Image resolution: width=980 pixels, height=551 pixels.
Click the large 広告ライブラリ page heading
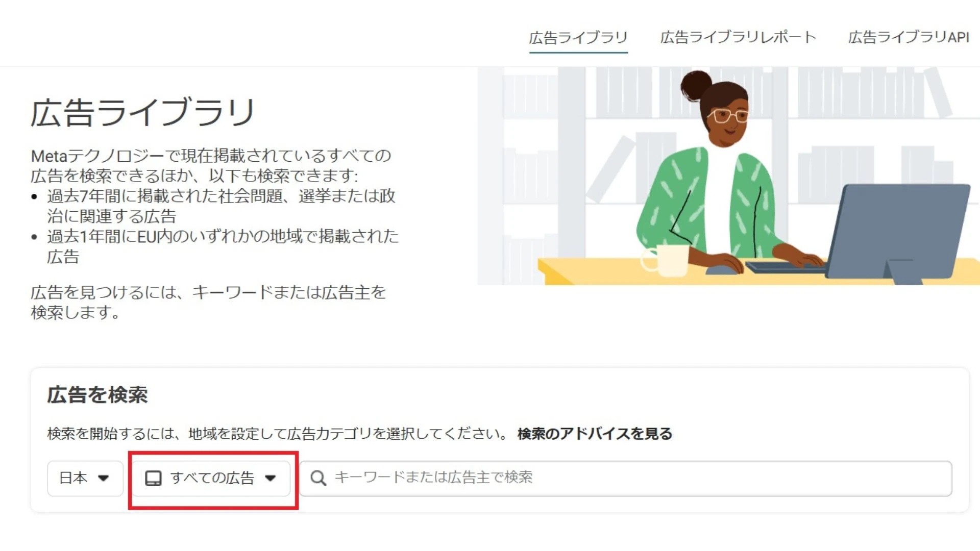[143, 112]
